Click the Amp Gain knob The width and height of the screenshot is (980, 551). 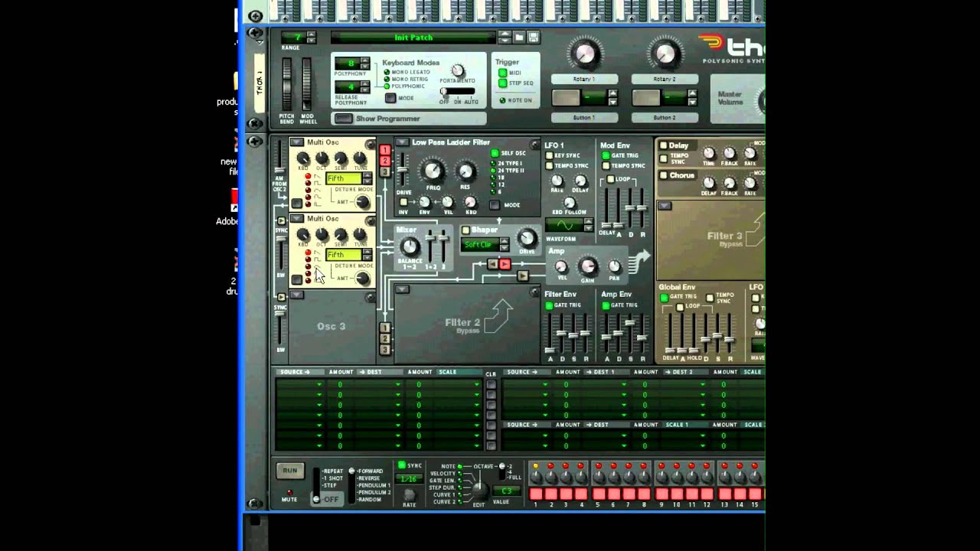pyautogui.click(x=587, y=266)
